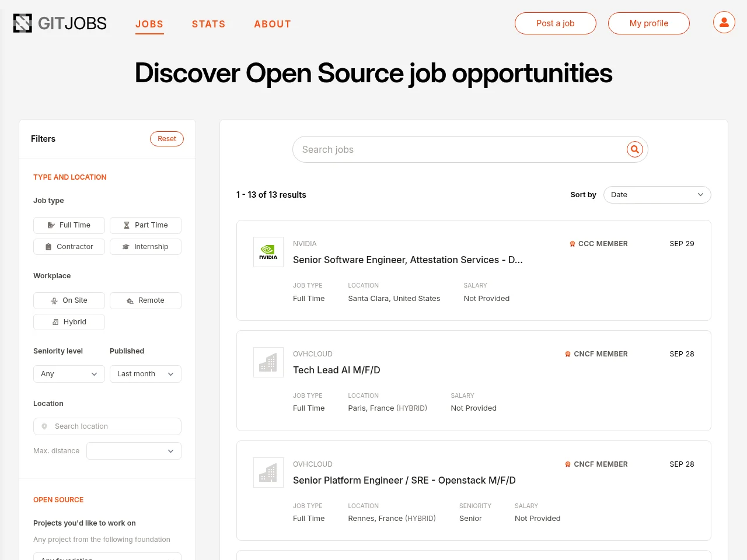
Task: Click the Tech Lead AI company logo
Action: tap(268, 362)
